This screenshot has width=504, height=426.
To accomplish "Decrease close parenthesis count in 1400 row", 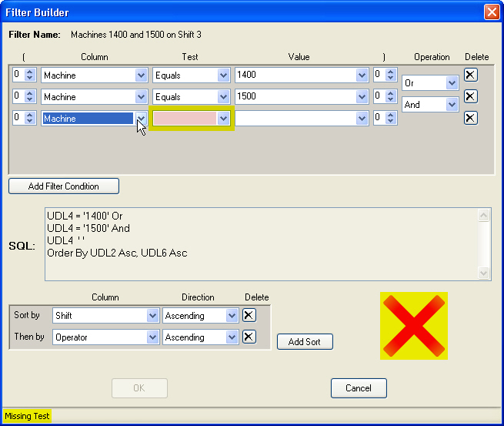I will point(391,78).
